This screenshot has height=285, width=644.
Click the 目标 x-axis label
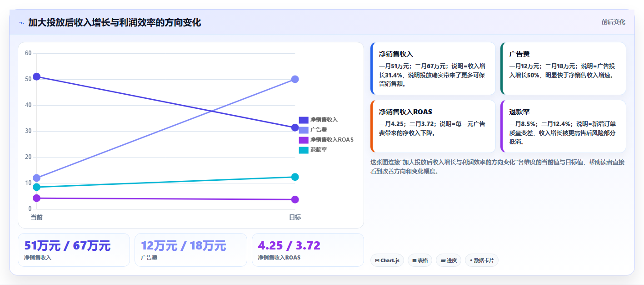(295, 217)
